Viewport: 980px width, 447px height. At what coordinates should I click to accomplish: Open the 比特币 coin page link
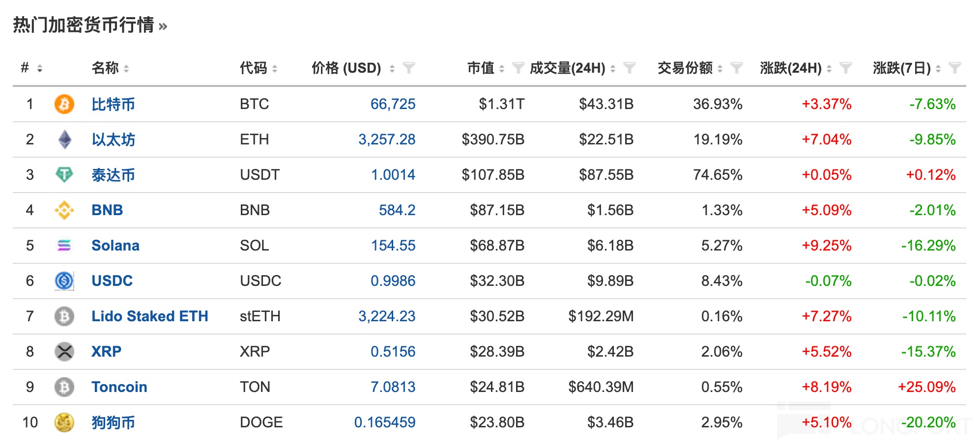[113, 104]
